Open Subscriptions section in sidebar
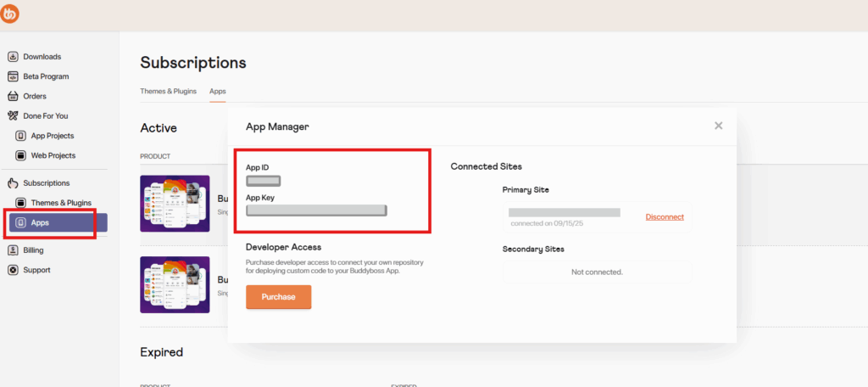The image size is (868, 387). click(x=46, y=183)
